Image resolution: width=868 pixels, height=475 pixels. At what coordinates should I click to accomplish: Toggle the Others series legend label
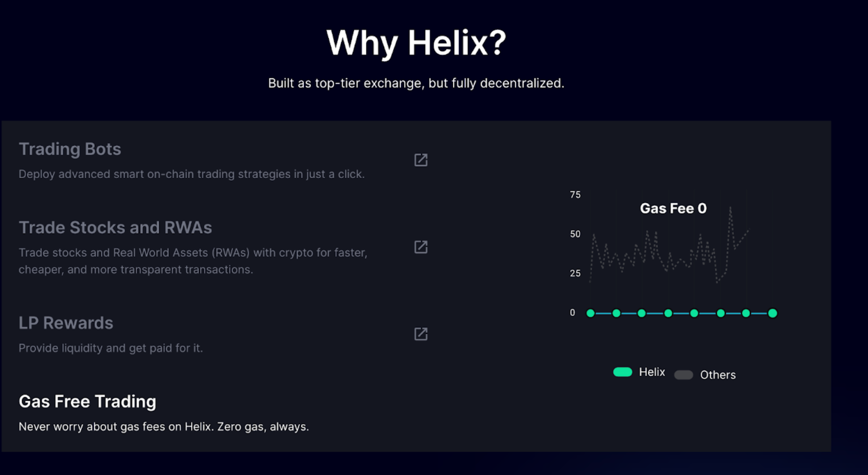(x=717, y=375)
